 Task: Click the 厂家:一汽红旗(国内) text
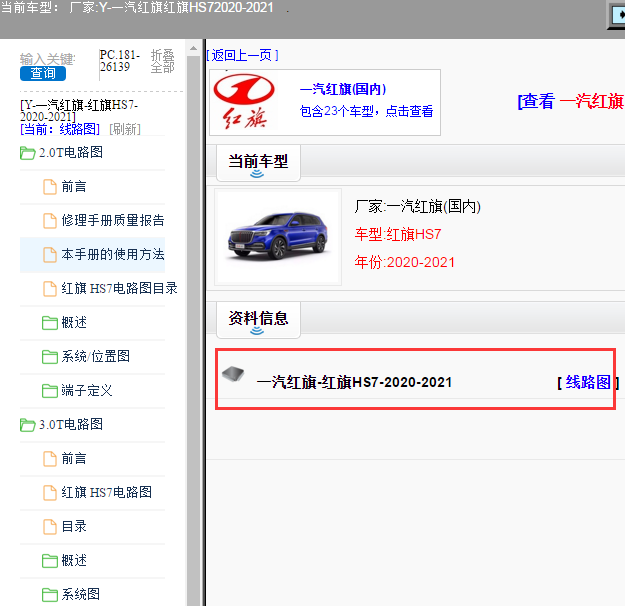tap(418, 207)
